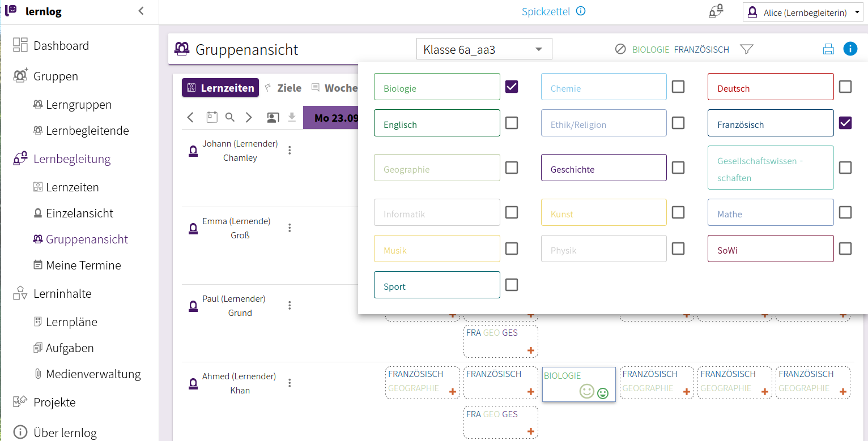868x441 pixels.
Task: Open the Klasse 6a_aa3 class dropdown
Action: point(484,49)
